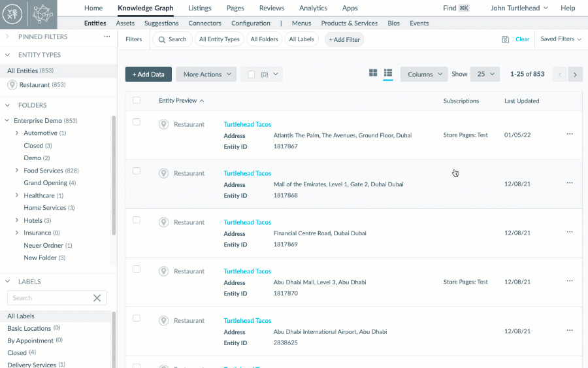588x368 pixels.
Task: Open row actions menu for entity 1817869
Action: tap(570, 232)
